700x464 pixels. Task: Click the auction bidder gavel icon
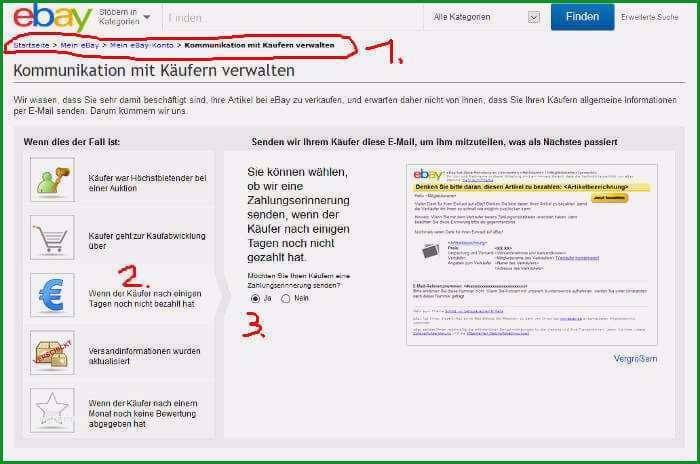(x=52, y=180)
